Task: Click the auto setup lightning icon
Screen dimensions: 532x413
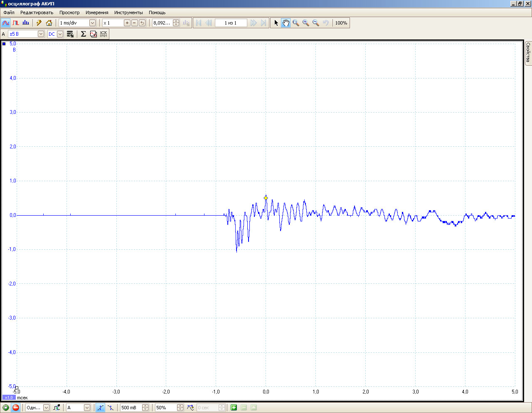Action: click(x=39, y=23)
